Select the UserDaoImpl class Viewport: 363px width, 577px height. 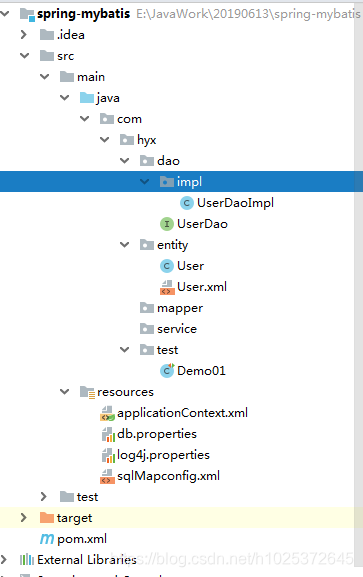pos(235,203)
